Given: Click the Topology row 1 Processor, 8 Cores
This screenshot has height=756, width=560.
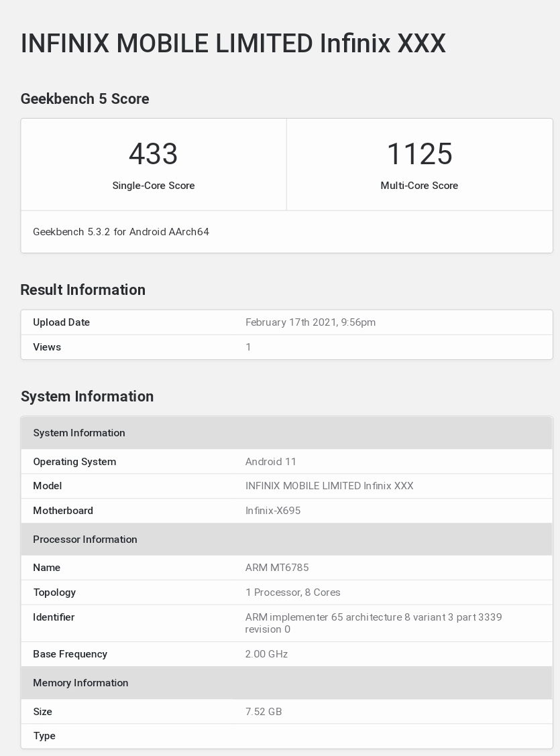Looking at the screenshot, I should click(286, 592).
